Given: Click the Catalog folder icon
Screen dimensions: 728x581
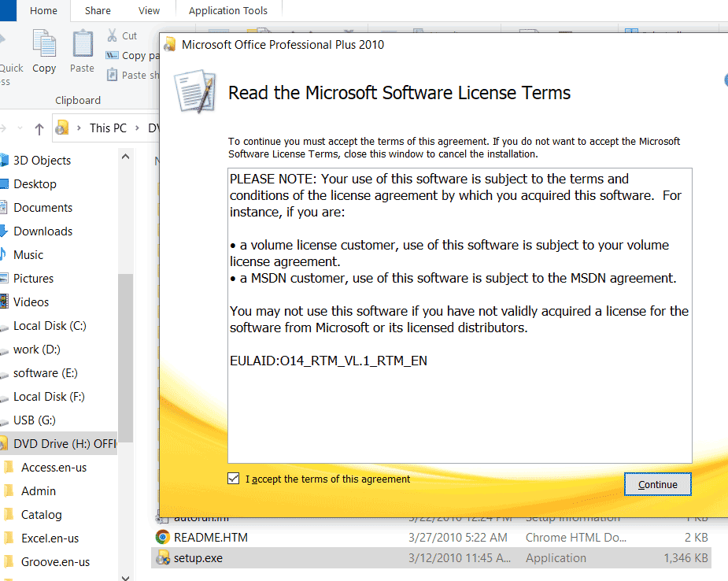Looking at the screenshot, I should pos(9,514).
